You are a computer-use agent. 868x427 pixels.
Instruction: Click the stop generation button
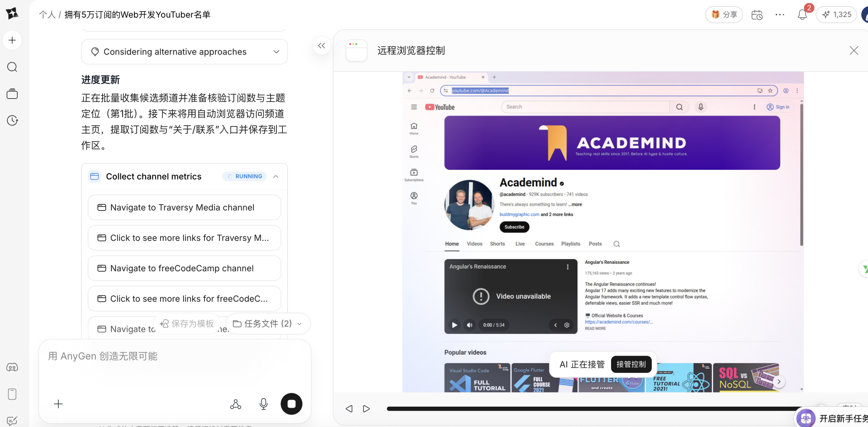pos(291,404)
